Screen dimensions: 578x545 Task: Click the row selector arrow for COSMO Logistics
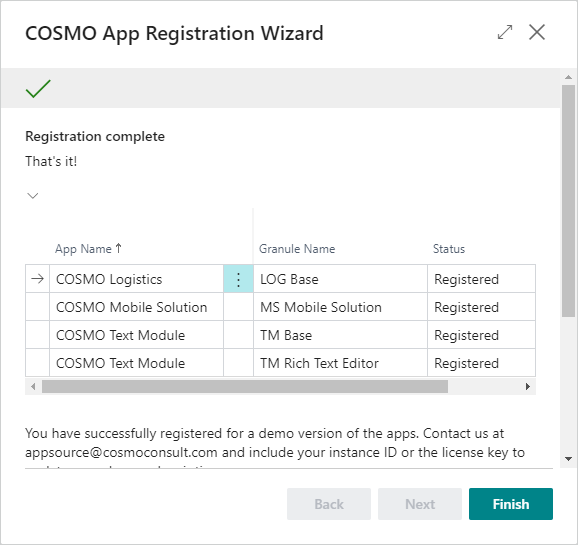point(38,279)
